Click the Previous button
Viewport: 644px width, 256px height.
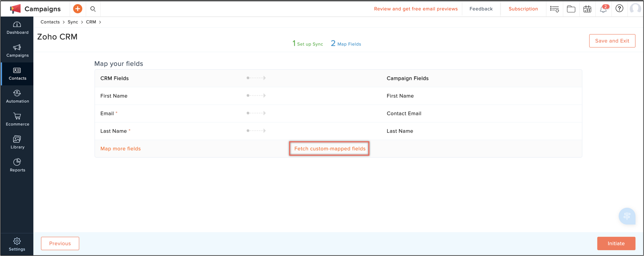[60, 243]
